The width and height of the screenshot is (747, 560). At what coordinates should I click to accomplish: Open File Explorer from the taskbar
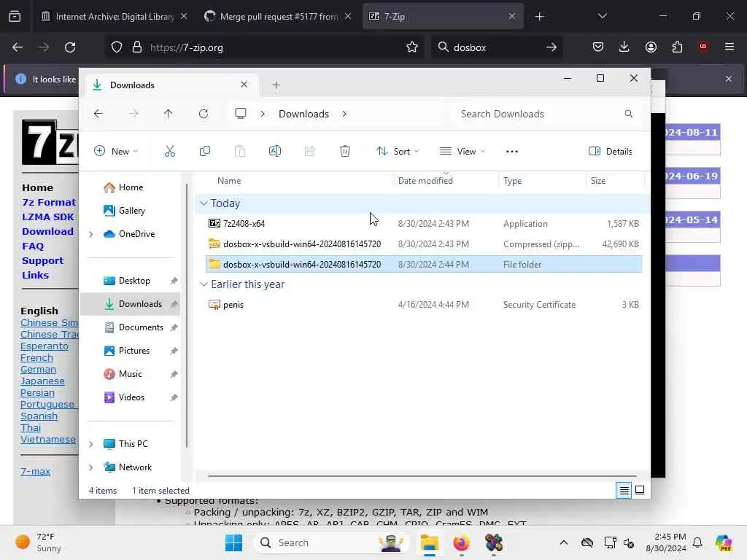[x=429, y=542]
